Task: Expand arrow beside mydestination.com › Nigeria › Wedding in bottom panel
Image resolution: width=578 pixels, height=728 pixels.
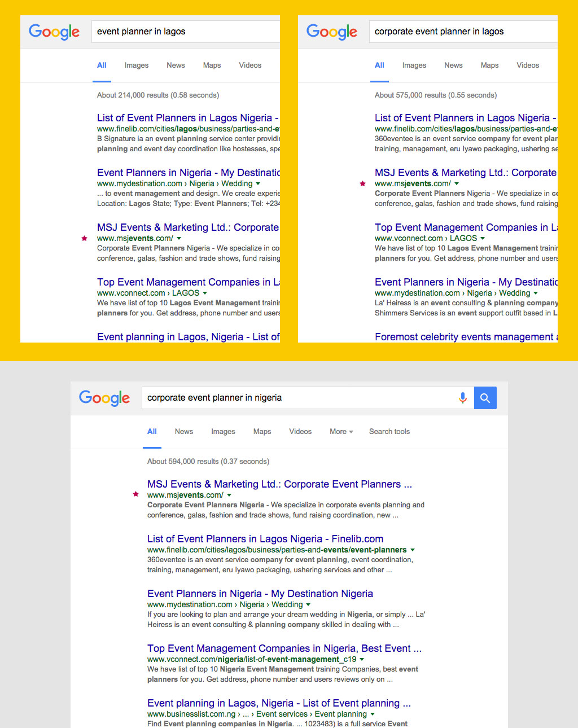Action: (x=308, y=605)
